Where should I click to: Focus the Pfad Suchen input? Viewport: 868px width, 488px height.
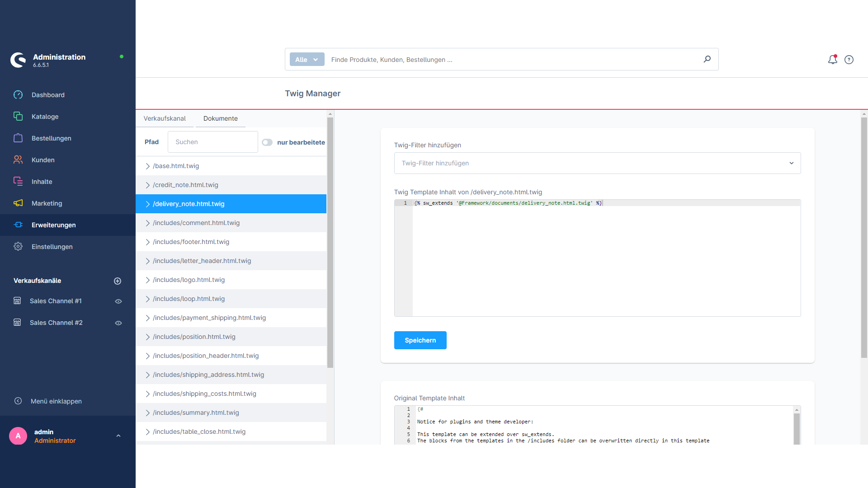tap(212, 142)
